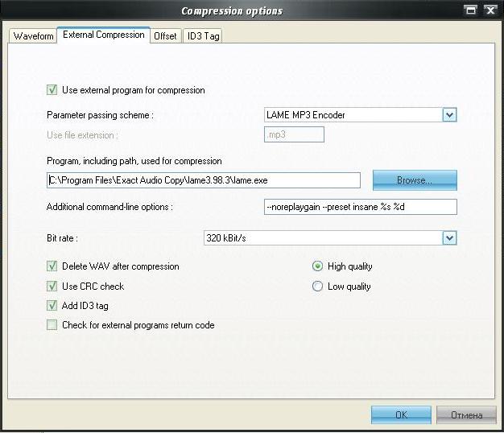Click the compression program path field
This screenshot has height=433, width=504.
(x=203, y=180)
